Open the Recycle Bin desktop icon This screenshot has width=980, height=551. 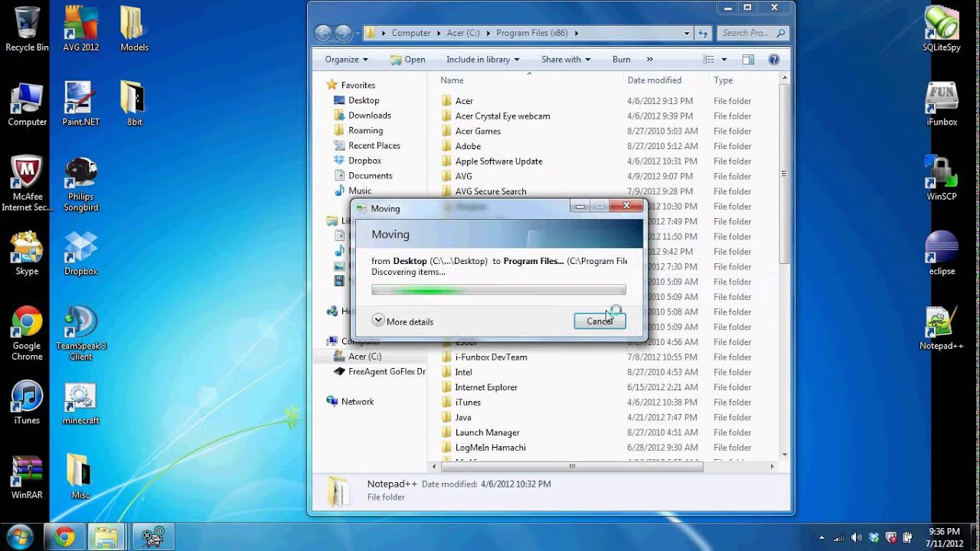[x=27, y=29]
